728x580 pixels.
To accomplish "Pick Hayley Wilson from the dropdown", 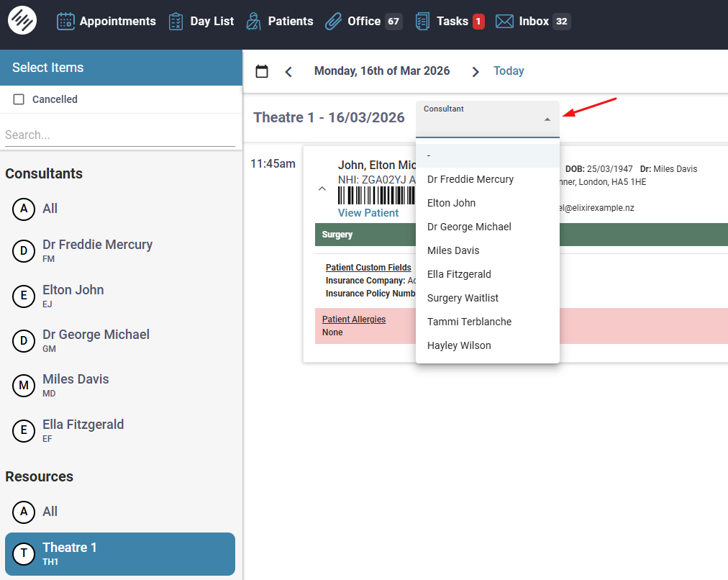I will coord(459,345).
